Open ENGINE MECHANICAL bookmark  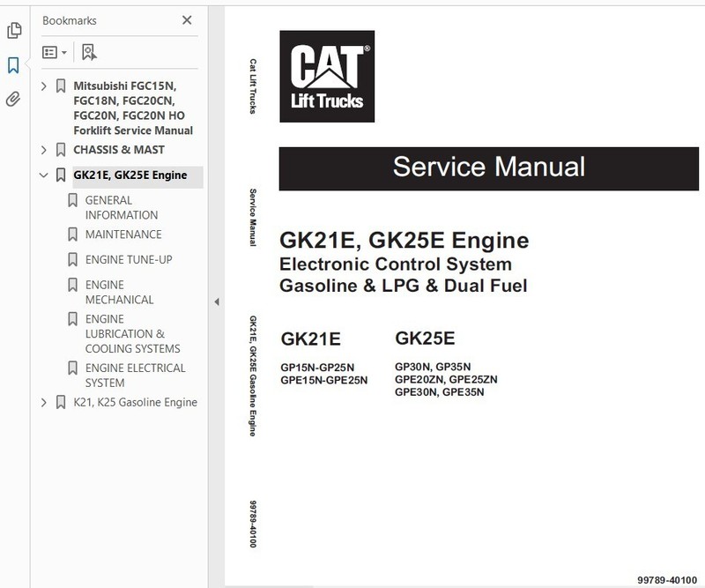click(x=119, y=292)
